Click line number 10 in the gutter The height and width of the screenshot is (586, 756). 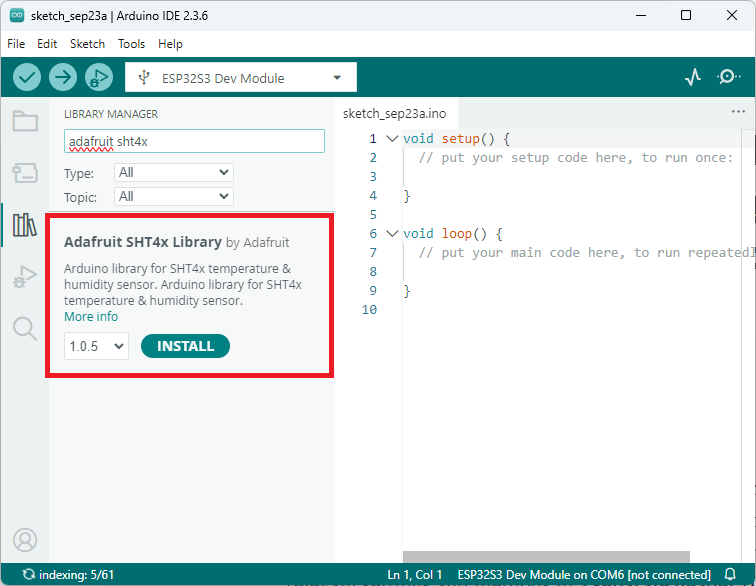point(369,310)
